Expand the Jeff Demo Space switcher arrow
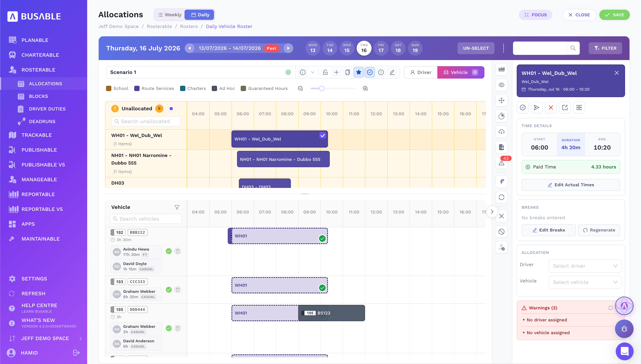Viewport: 641px width, 364px height. (80, 338)
